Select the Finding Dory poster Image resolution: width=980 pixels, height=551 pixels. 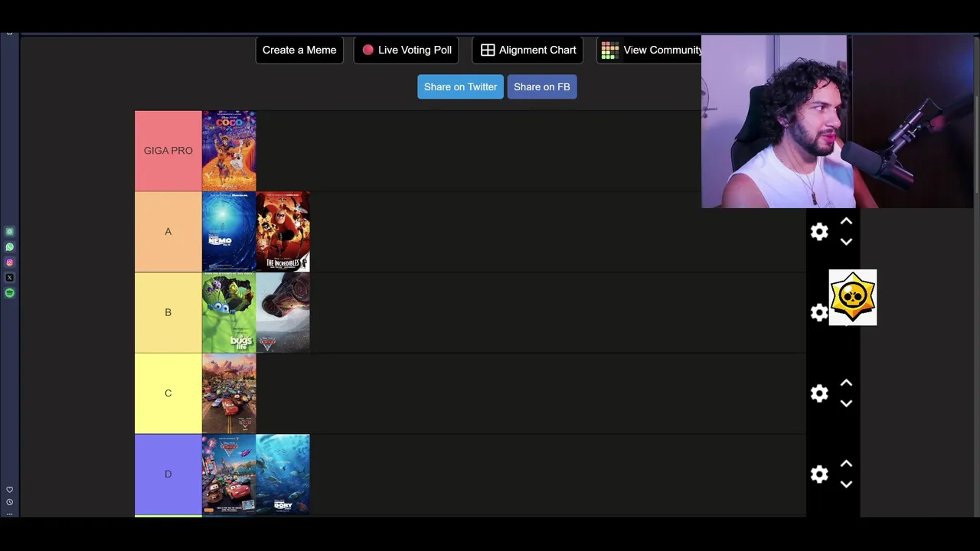coord(283,474)
